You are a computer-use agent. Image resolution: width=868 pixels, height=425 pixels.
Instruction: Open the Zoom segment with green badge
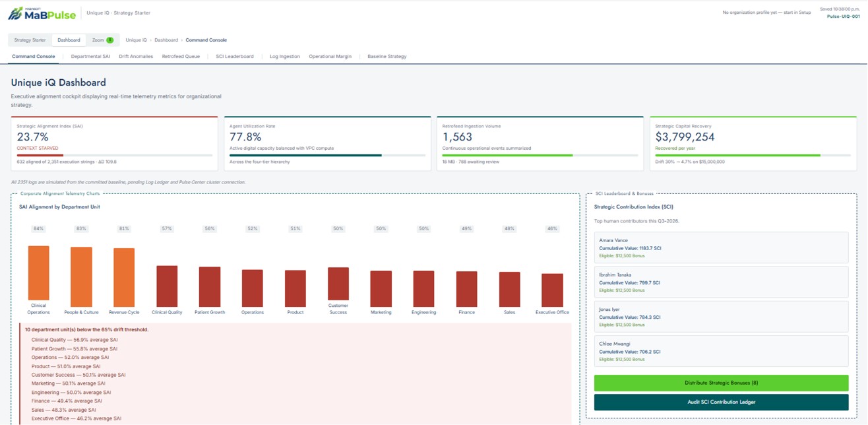pos(102,40)
